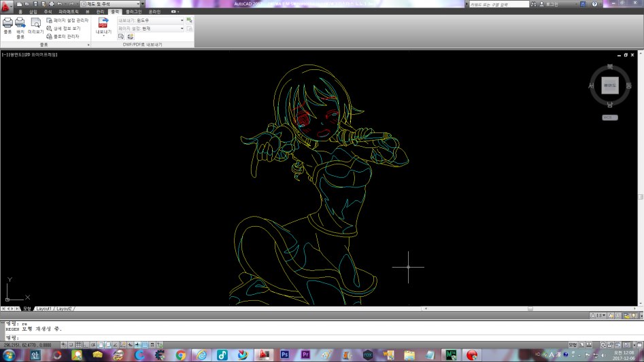644x362 pixels.
Task: Click the horizontal scrollbar thumb under the drawing
Action: click(x=530, y=309)
